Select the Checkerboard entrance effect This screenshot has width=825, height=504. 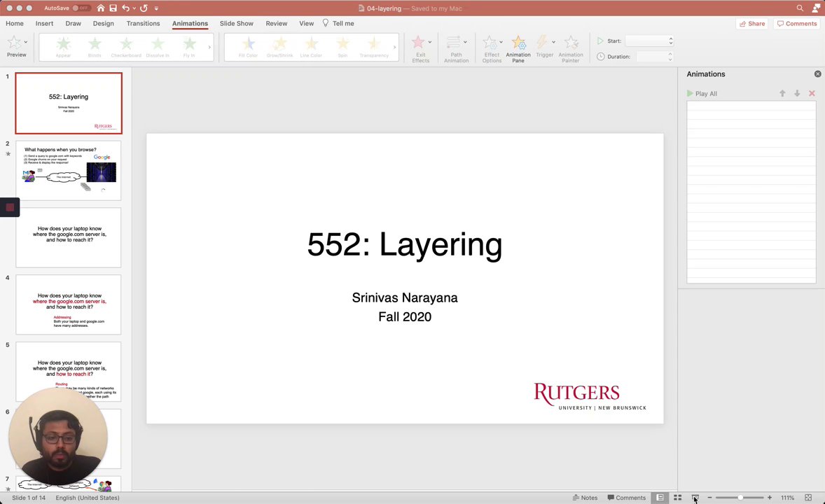coord(126,47)
